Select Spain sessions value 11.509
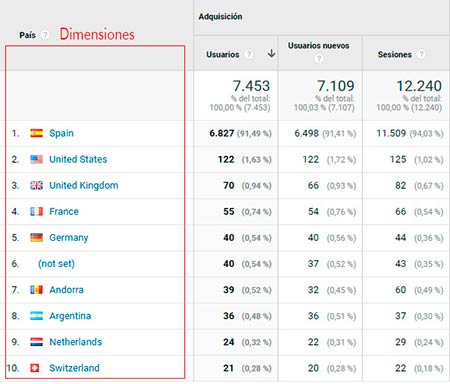The image size is (450, 384). point(391,133)
